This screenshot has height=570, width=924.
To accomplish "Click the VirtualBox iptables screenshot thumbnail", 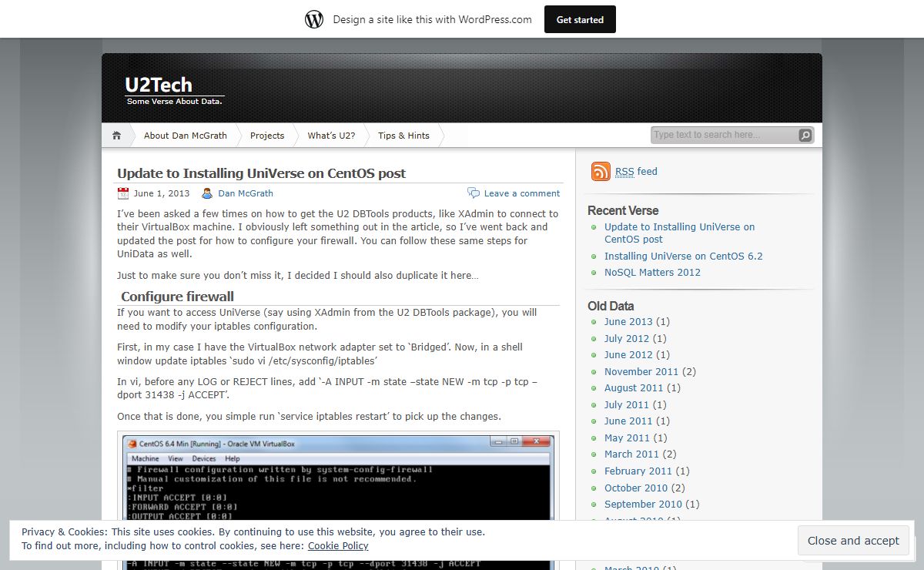I will (x=338, y=501).
